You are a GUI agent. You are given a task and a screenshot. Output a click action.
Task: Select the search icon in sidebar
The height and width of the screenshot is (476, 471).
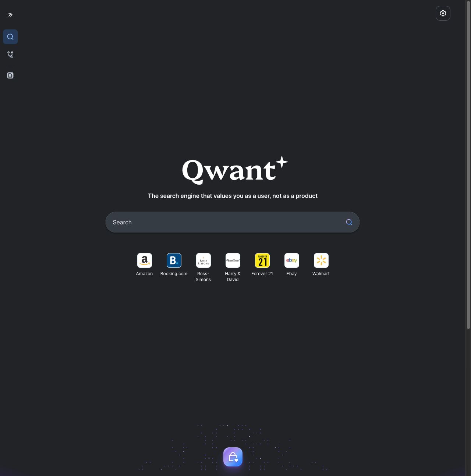(10, 37)
